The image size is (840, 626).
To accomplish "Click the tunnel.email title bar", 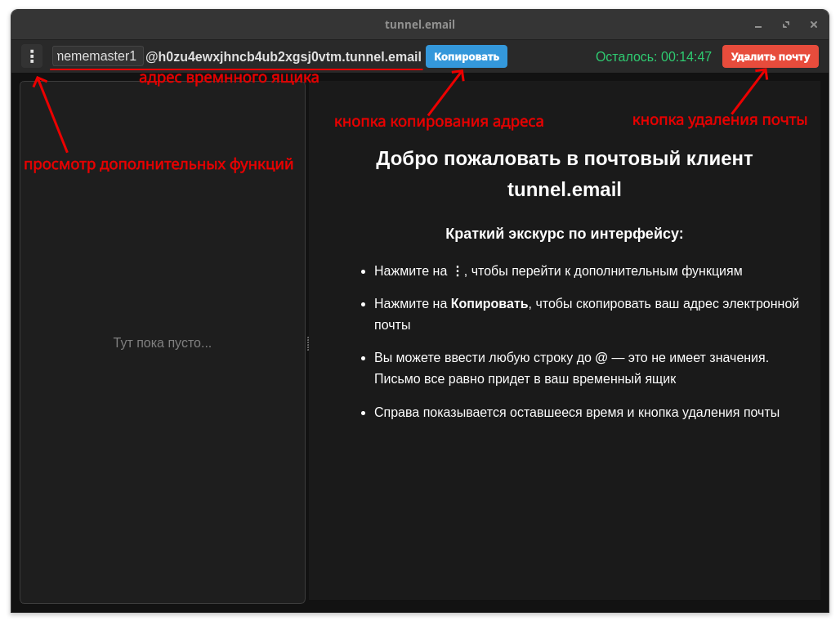I will tap(419, 24).
